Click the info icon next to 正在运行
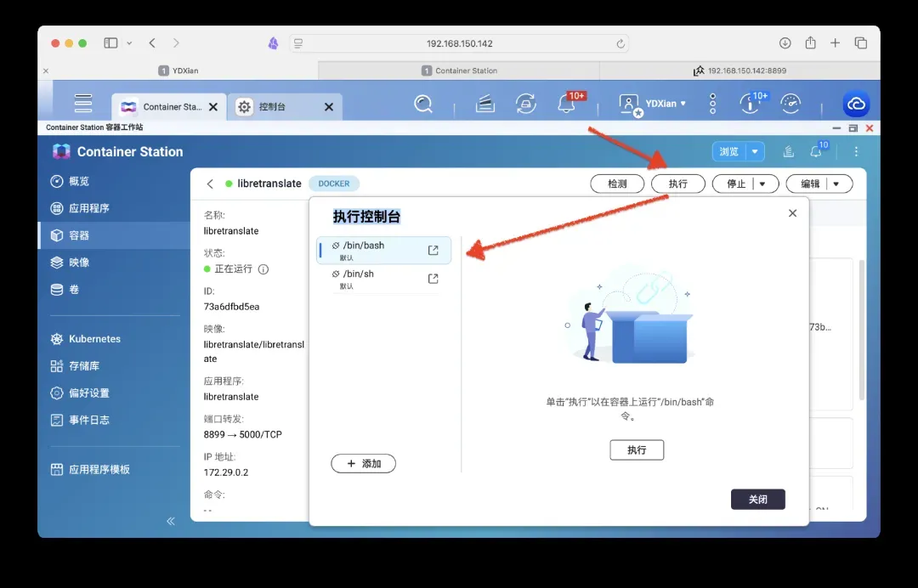This screenshot has height=588, width=918. tap(263, 269)
